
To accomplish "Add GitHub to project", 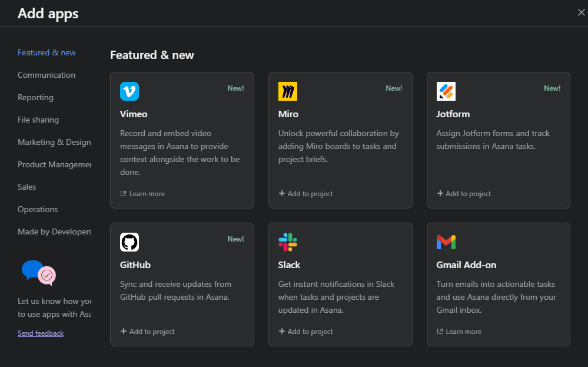I will point(147,331).
